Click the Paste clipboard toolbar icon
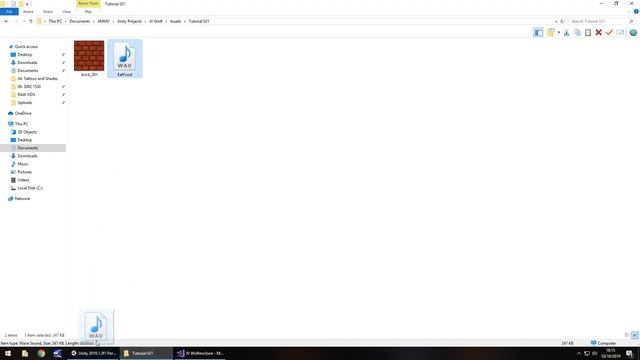 click(x=588, y=33)
